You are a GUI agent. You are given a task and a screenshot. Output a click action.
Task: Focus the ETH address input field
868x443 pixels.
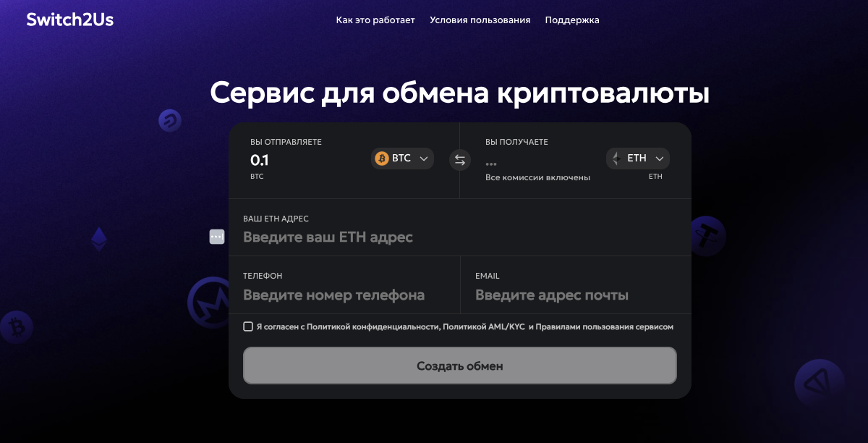[x=460, y=237]
